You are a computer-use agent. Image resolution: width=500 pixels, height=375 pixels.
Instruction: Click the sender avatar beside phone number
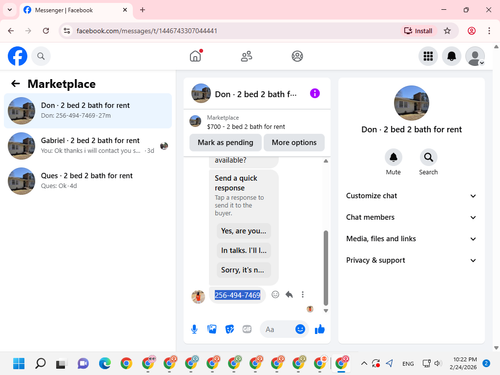pos(198,296)
